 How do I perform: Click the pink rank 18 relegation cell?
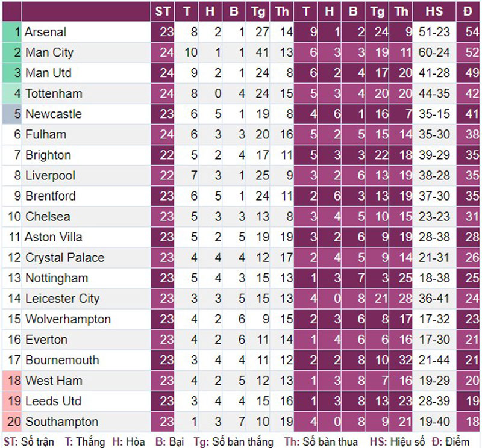click(12, 381)
